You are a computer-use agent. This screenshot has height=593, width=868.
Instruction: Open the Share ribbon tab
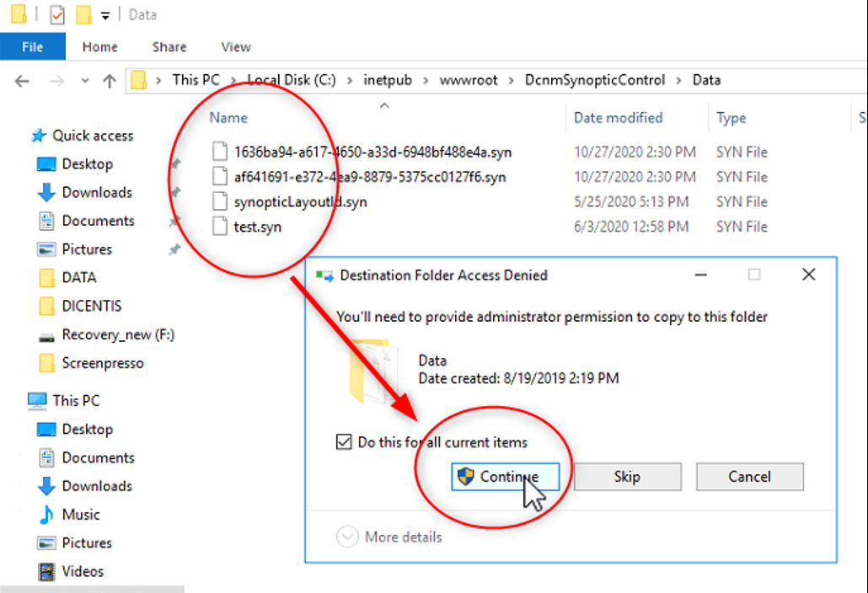click(169, 47)
